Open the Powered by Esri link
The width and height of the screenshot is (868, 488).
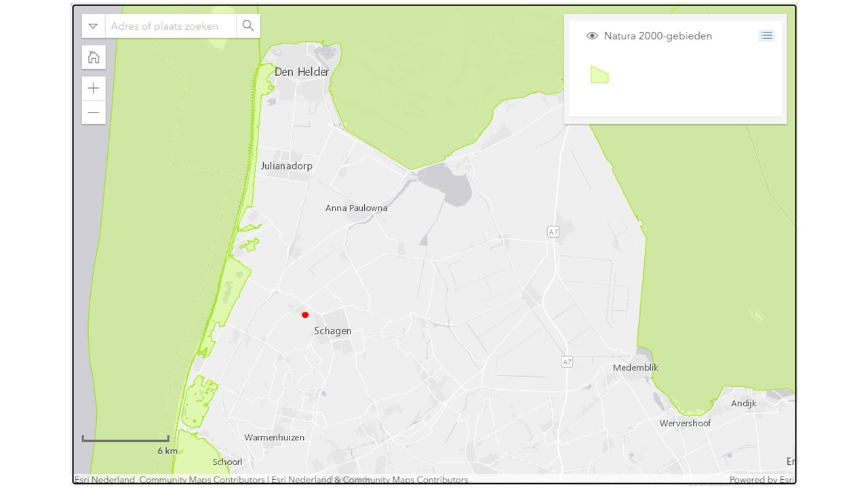click(762, 480)
